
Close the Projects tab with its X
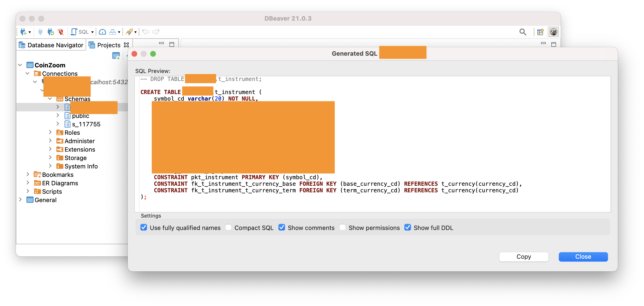pyautogui.click(x=127, y=45)
